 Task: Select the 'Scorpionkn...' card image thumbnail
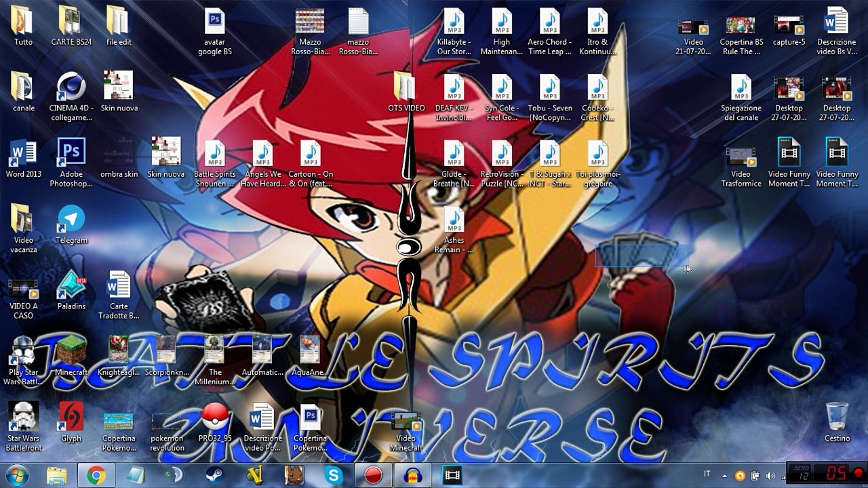click(x=166, y=350)
